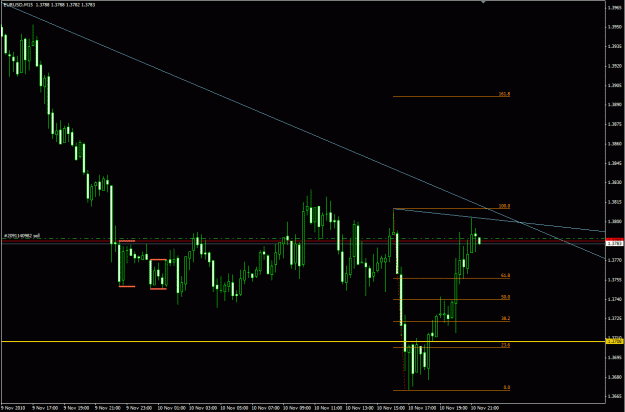Click the 1.3965 price on the scale
Image resolution: width=625 pixels, height=412 pixels.
tap(615, 8)
